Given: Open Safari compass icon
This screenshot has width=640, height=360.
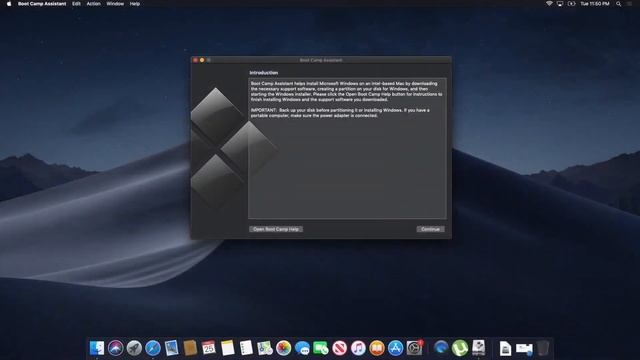Looking at the screenshot, I should pos(153,348).
